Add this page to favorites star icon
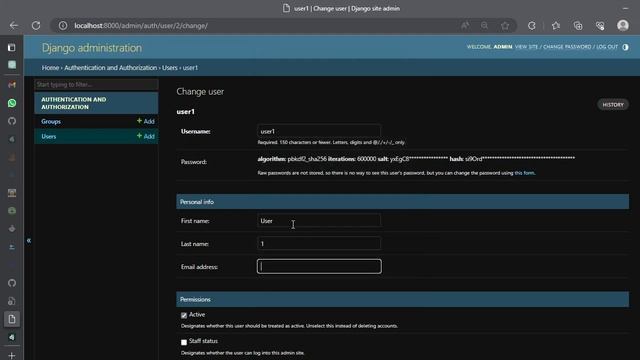This screenshot has width=640, height=360. (x=505, y=25)
